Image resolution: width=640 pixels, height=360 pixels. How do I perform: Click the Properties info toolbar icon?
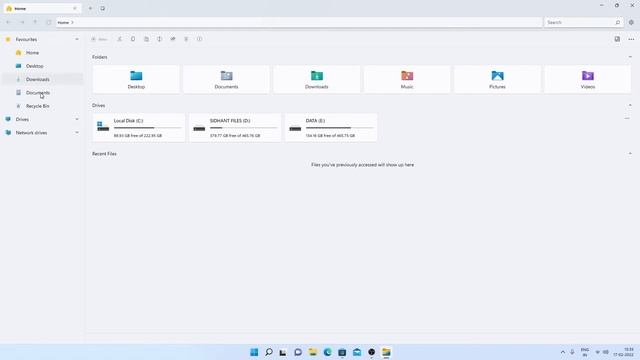click(200, 39)
